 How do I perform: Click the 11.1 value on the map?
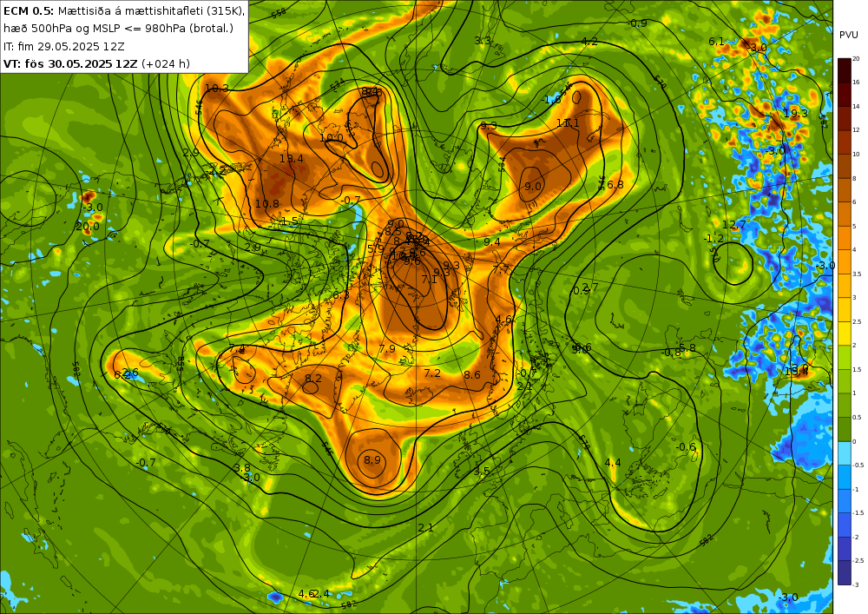[568, 123]
